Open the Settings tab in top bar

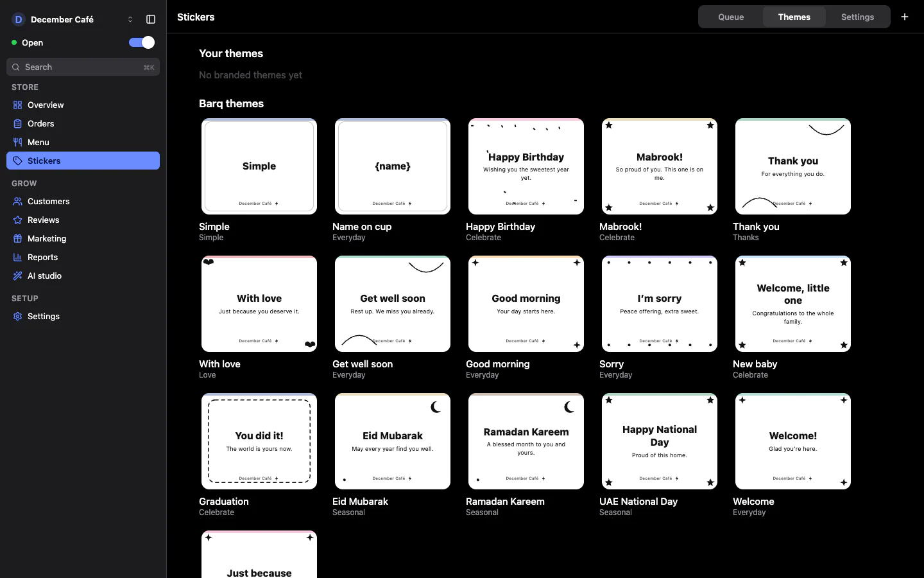(x=858, y=17)
